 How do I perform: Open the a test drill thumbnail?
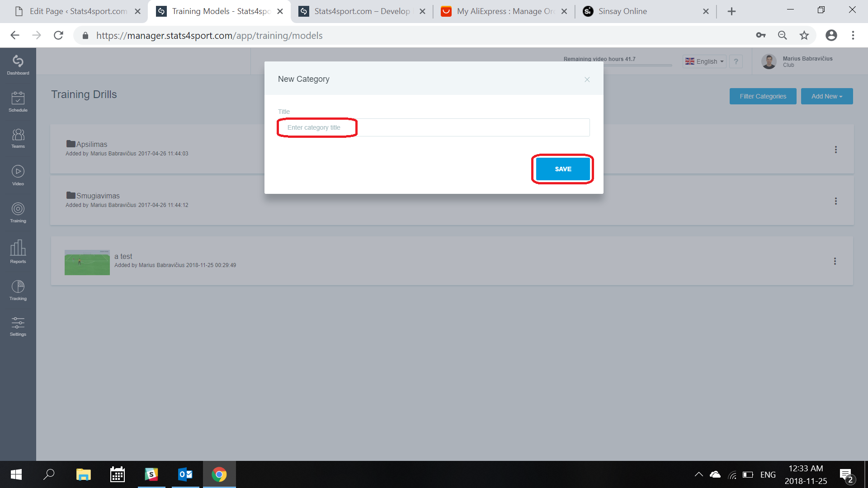point(87,263)
